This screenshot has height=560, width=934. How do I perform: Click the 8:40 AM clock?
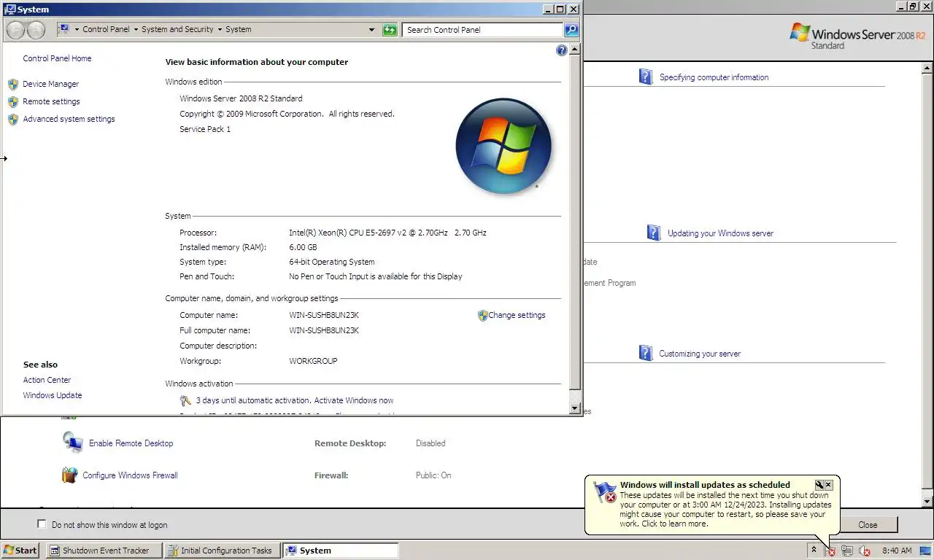[897, 551]
